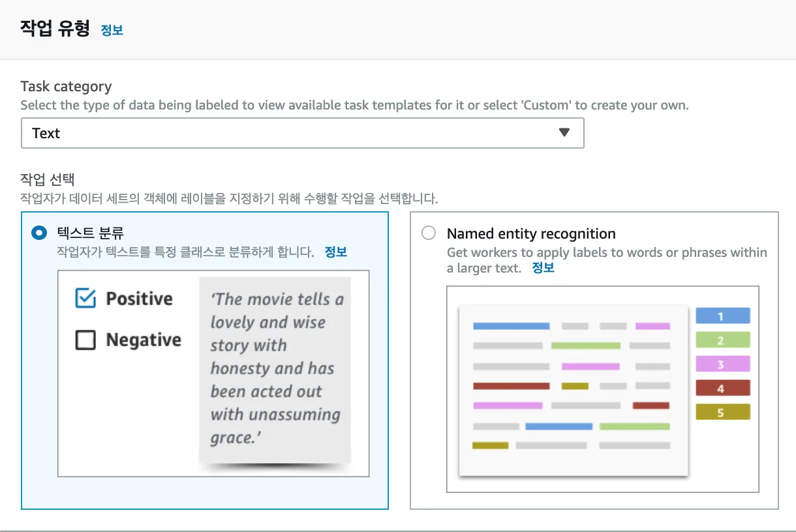Click the 정보 link beside 작업 유형 heading
The width and height of the screenshot is (796, 532).
click(112, 30)
